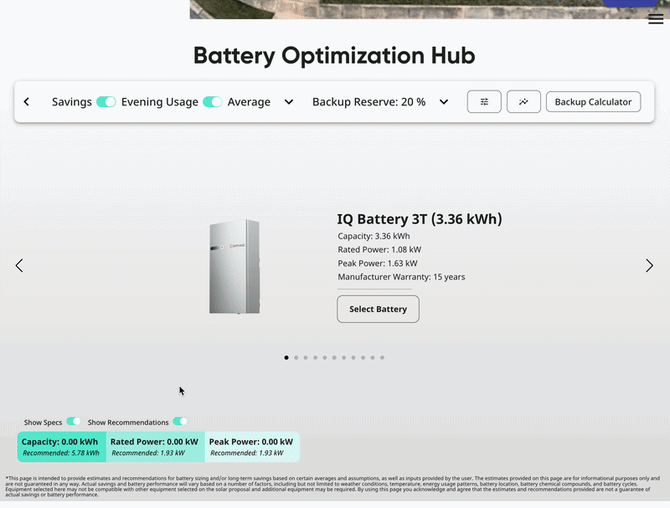Go to the next battery in the carousel
Viewport: 670px width, 508px height.
click(x=649, y=265)
